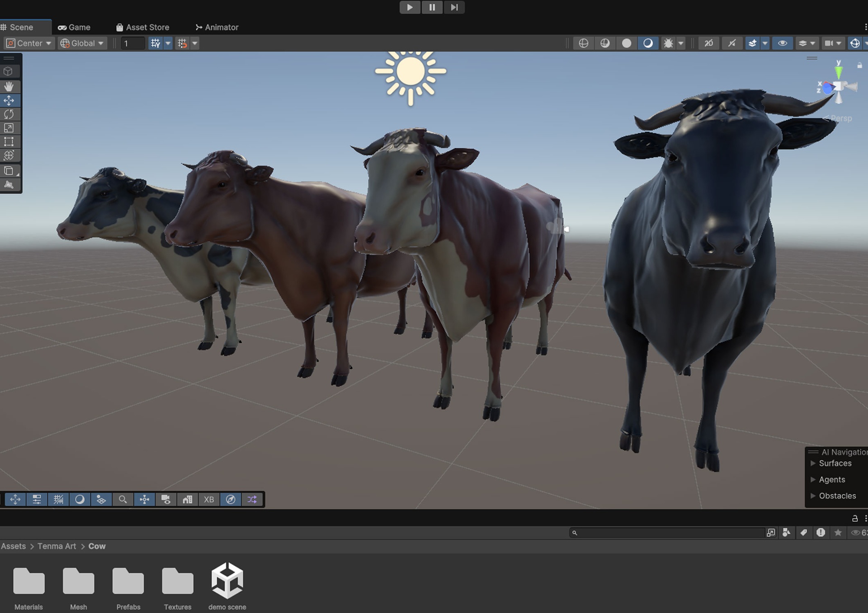Viewport: 868px width, 613px height.
Task: Click the Play button
Action: pyautogui.click(x=410, y=7)
